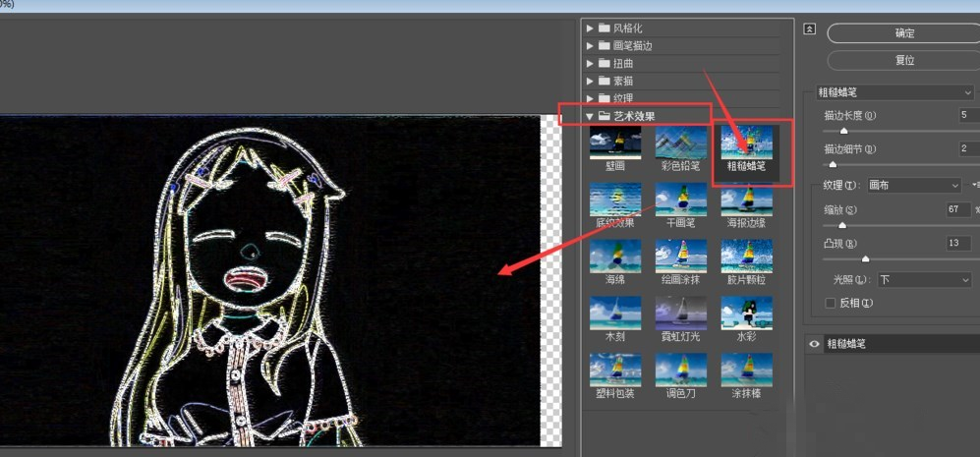Pick the 木刻 filter thumbnail

click(x=615, y=314)
